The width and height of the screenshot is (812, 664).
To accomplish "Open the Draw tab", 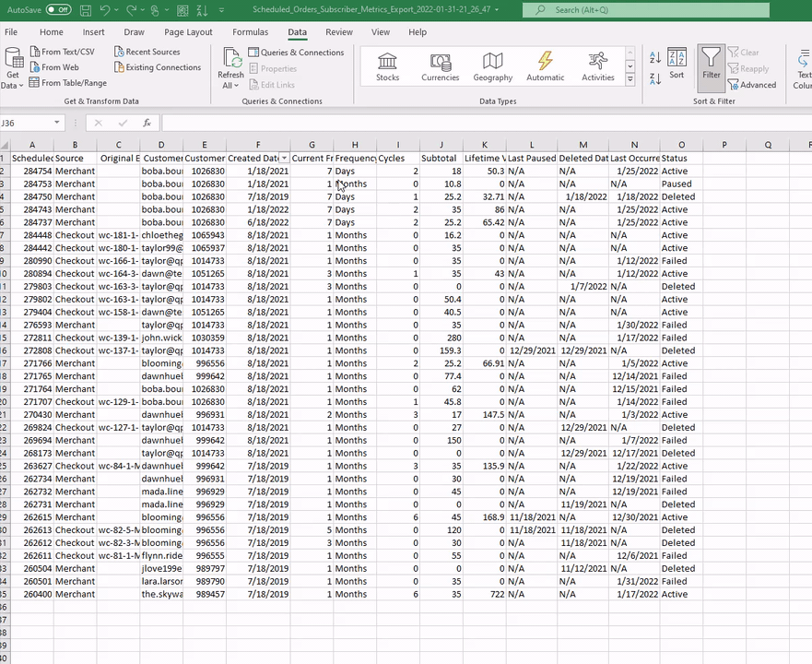I will pyautogui.click(x=134, y=32).
